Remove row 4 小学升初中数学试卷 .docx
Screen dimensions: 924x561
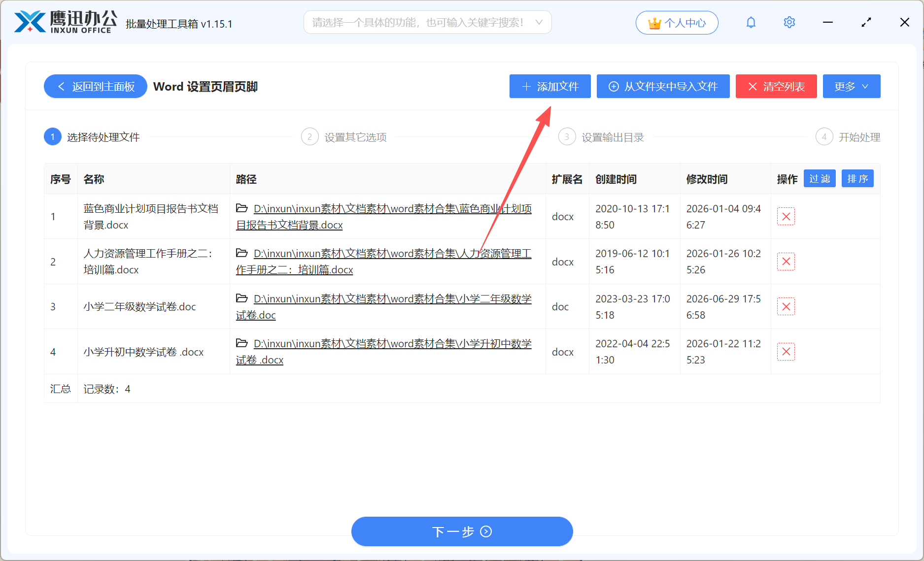pos(786,352)
